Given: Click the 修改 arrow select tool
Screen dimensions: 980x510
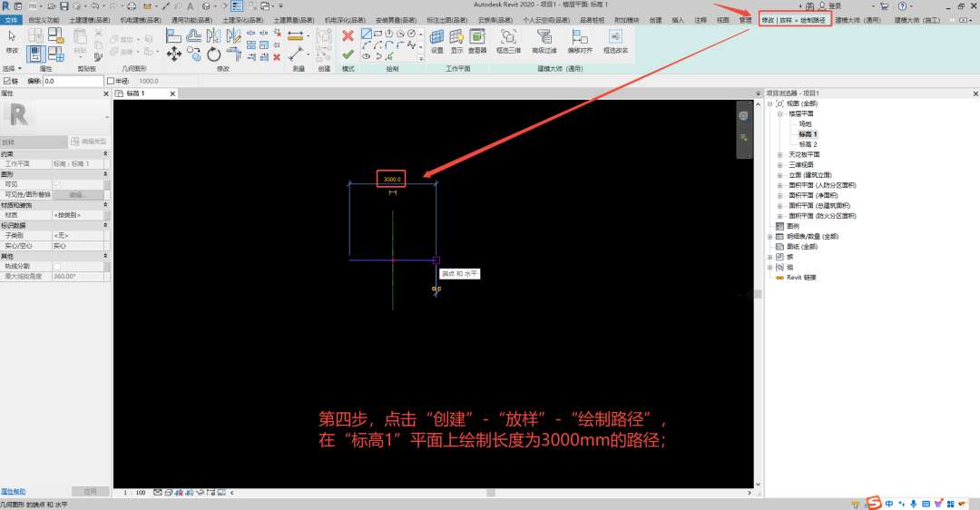Looking at the screenshot, I should [12, 41].
